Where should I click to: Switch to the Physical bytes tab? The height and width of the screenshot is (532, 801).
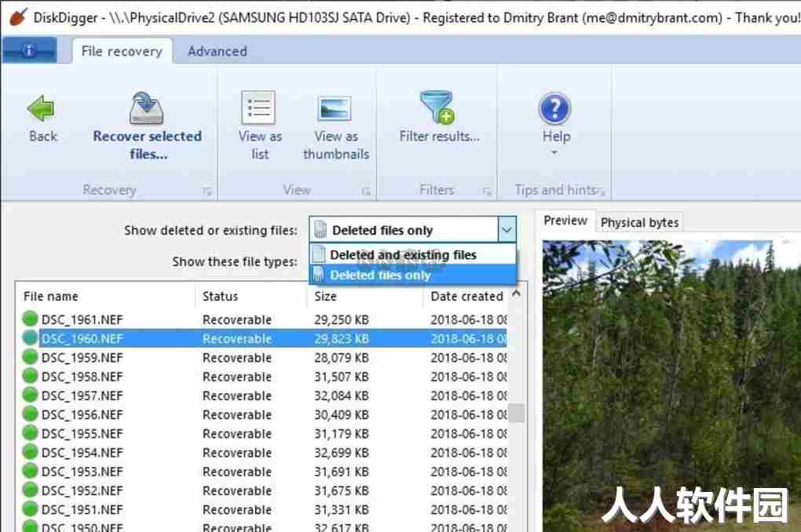tap(639, 223)
